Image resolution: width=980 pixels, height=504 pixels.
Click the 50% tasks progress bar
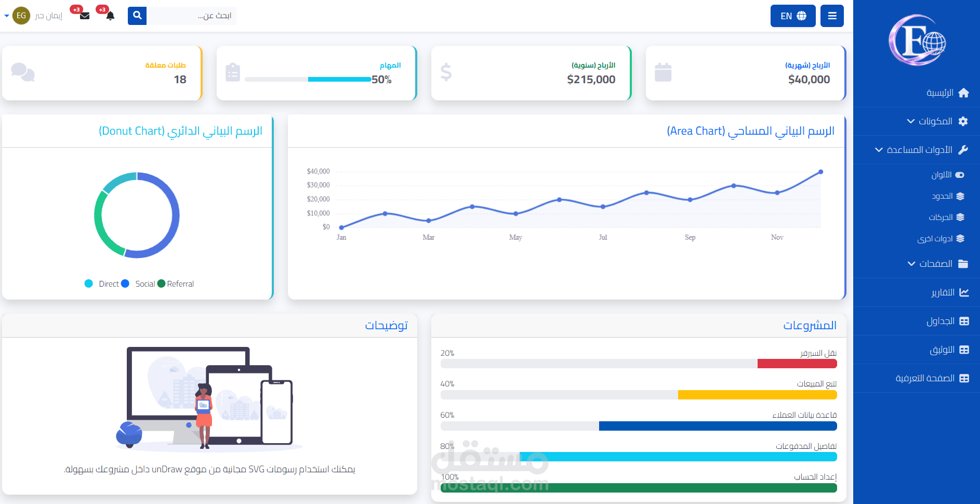coord(308,80)
